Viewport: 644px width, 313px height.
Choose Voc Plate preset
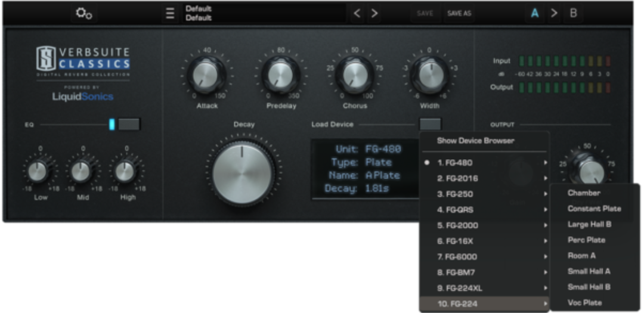click(x=595, y=303)
